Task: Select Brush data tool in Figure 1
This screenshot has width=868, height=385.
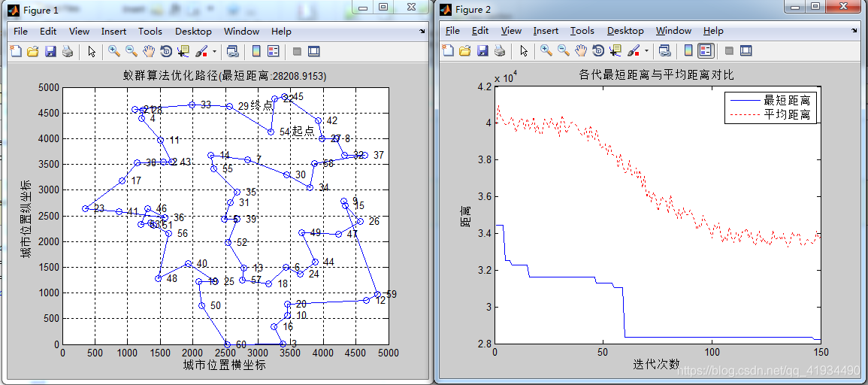Action: (201, 52)
